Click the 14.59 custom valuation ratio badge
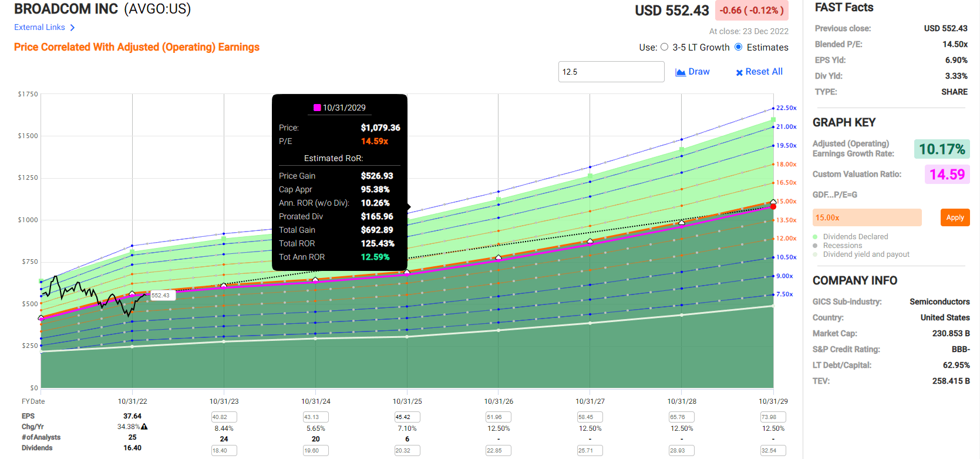980x459 pixels. coord(947,175)
